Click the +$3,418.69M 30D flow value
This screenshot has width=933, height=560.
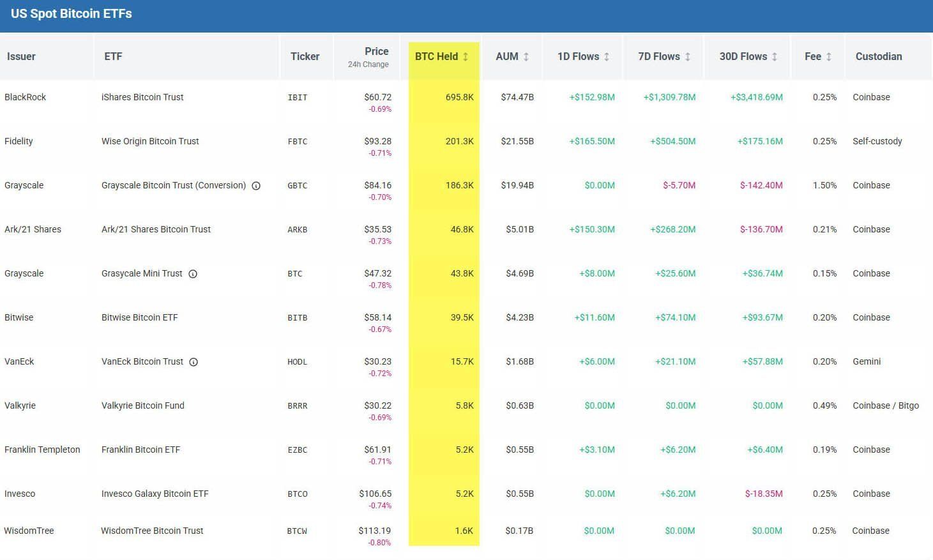click(757, 97)
